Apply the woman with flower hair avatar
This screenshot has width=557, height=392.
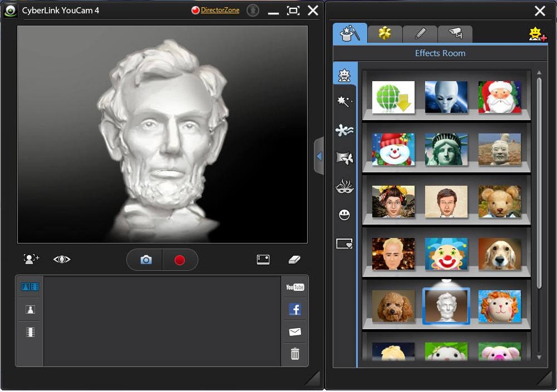(x=393, y=202)
